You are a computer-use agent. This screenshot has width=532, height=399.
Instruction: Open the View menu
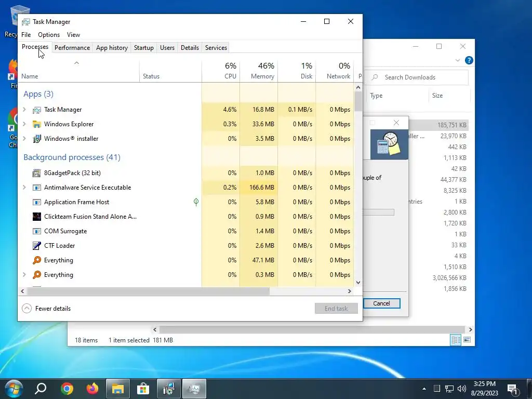(73, 35)
